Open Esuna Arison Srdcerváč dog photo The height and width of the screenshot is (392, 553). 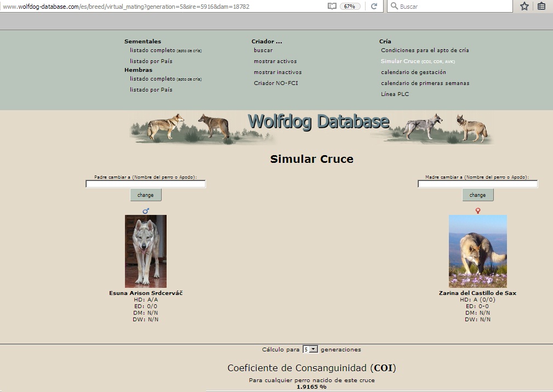click(x=146, y=251)
